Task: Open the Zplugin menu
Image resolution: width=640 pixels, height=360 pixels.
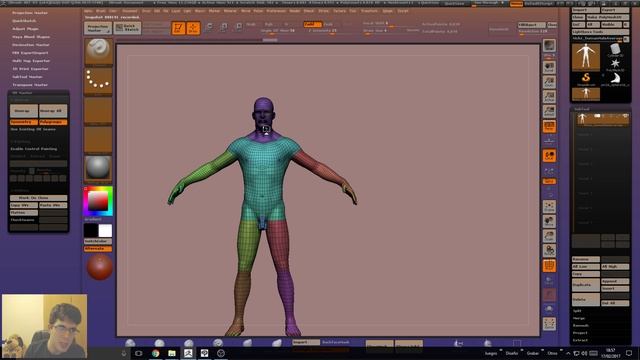Action: pos(387,11)
